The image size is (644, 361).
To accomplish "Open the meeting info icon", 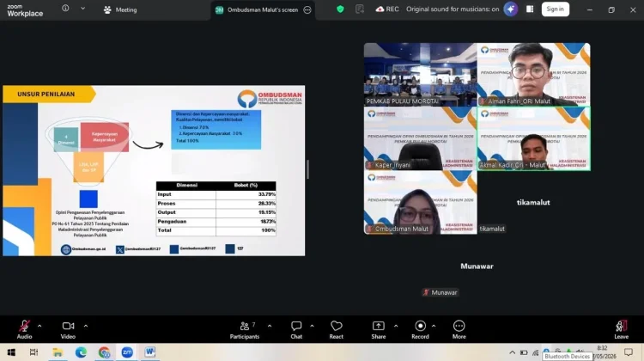I will click(x=65, y=9).
